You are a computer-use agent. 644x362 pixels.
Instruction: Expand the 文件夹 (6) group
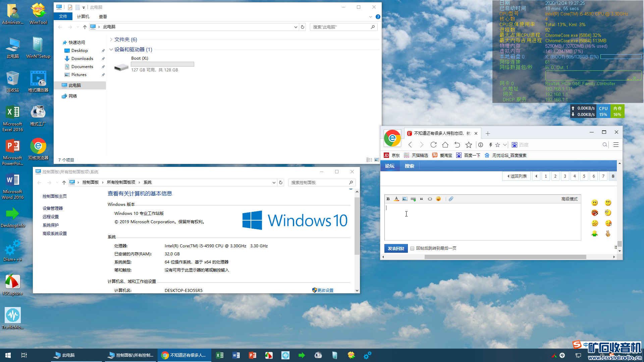111,40
